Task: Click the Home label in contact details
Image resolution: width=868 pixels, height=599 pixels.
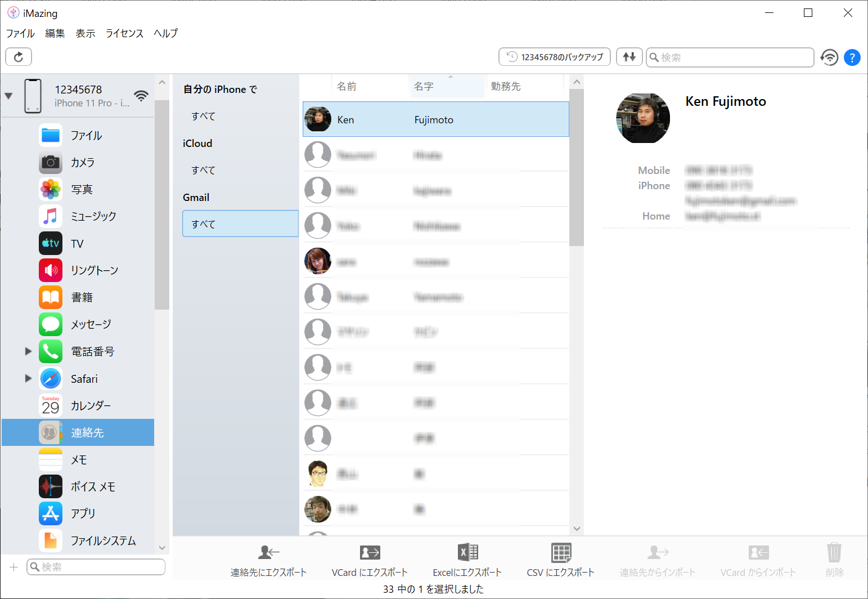Action: (x=656, y=216)
